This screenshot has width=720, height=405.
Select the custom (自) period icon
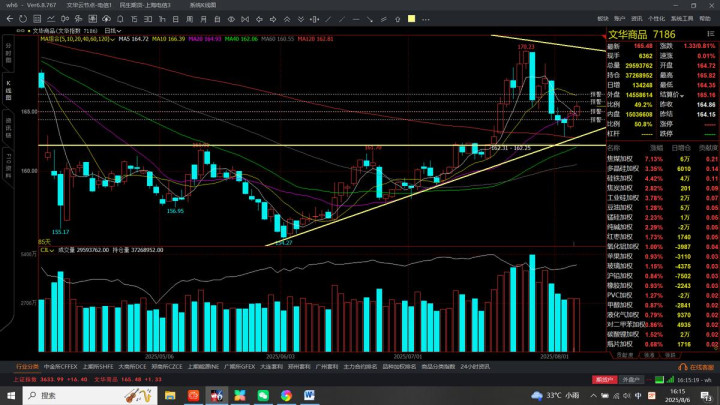point(217,19)
